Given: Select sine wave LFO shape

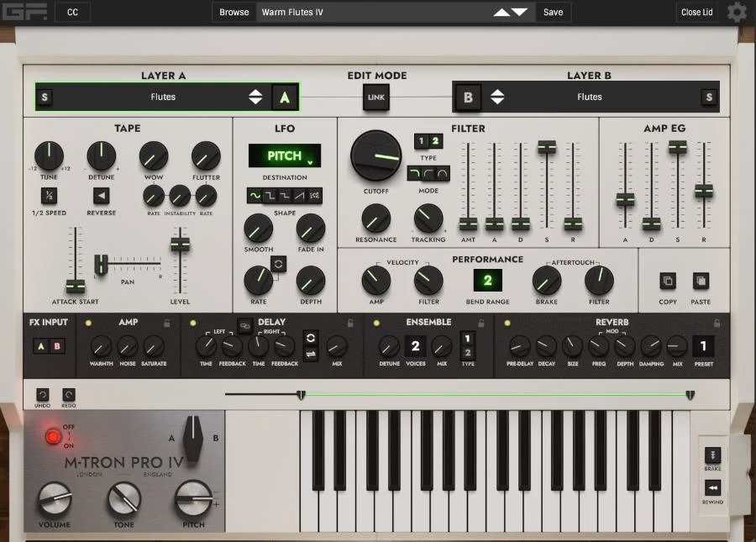Looking at the screenshot, I should [x=255, y=195].
